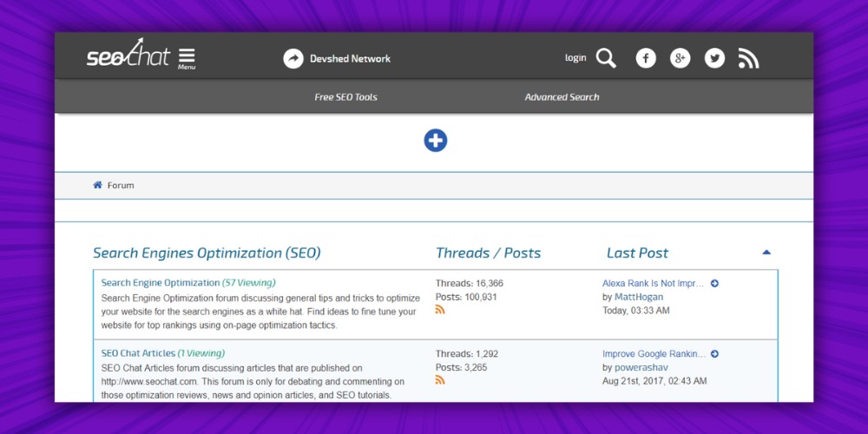
Task: Open MattHogan user profile link
Action: (639, 297)
